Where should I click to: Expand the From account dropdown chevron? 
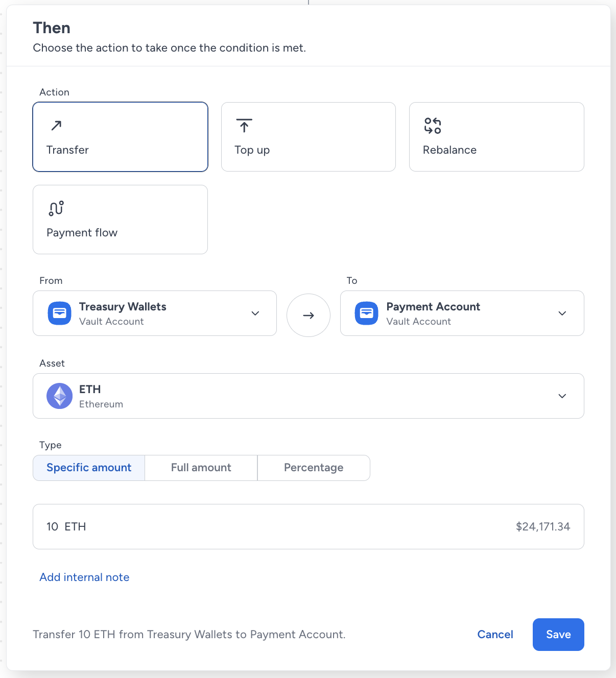255,313
